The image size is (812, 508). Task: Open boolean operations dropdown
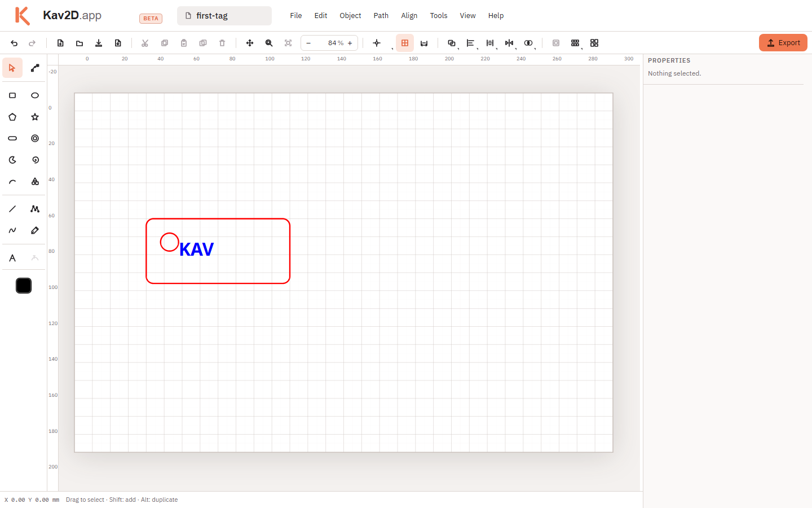pos(452,43)
